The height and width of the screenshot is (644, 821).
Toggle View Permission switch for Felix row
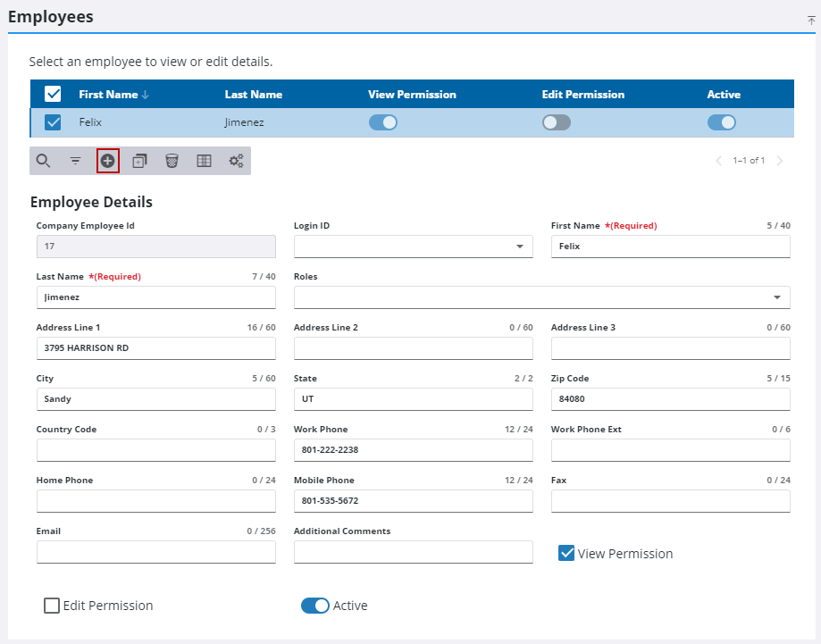382,122
